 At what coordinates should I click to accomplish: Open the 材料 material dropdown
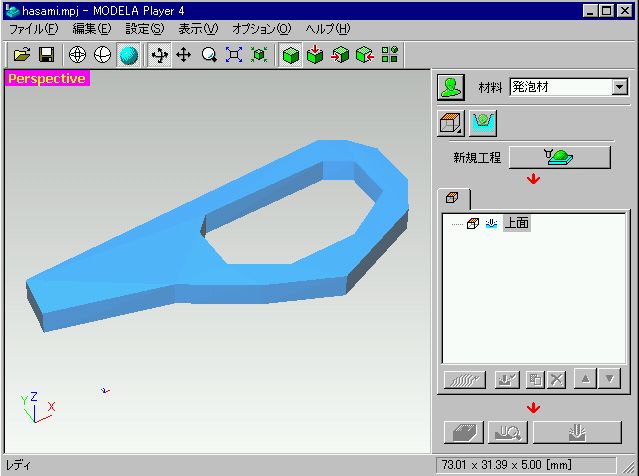coord(620,87)
